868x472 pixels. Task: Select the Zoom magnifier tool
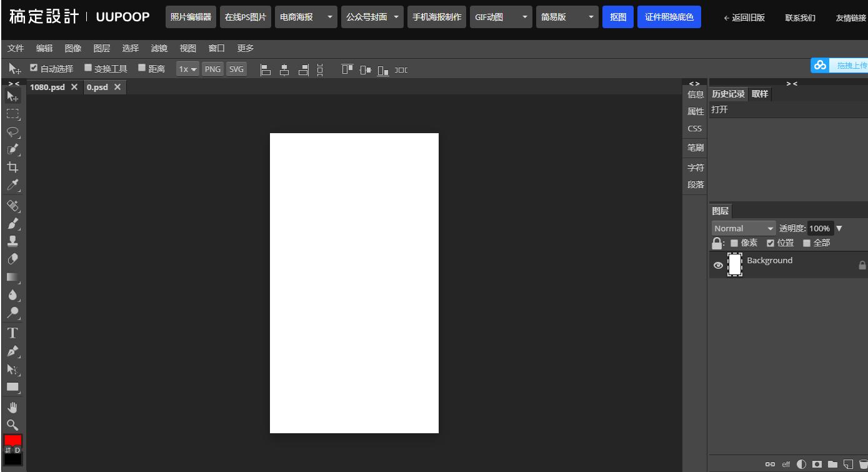coord(12,425)
